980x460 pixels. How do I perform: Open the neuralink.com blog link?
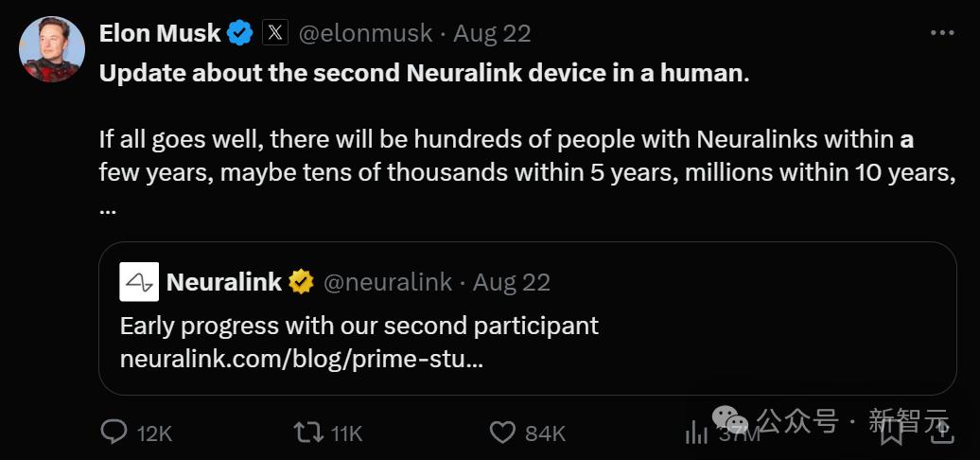tap(301, 360)
